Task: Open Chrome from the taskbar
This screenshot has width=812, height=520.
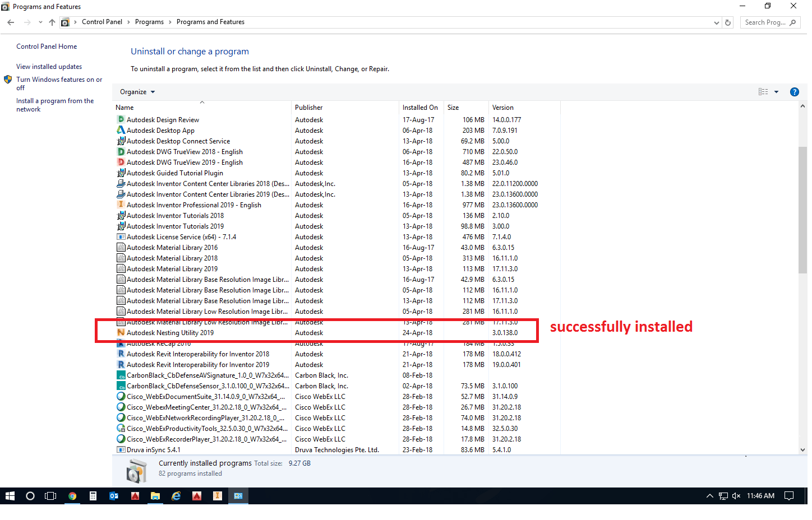Action: click(72, 496)
